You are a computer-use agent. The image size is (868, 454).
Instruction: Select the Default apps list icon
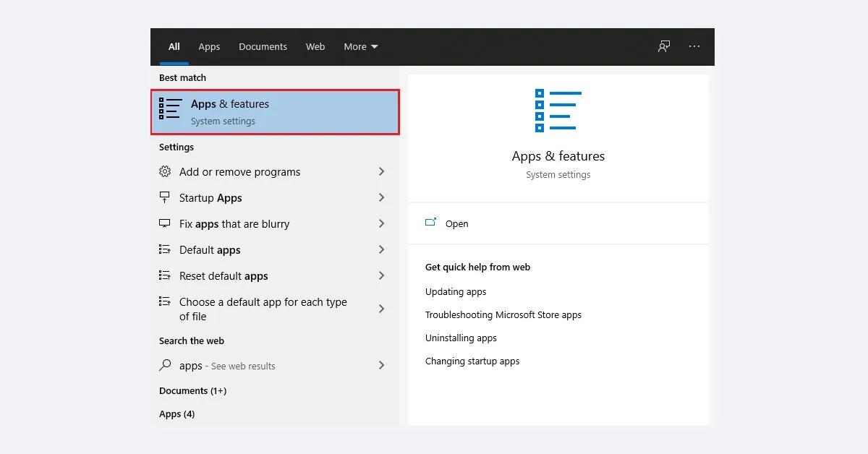click(166, 249)
